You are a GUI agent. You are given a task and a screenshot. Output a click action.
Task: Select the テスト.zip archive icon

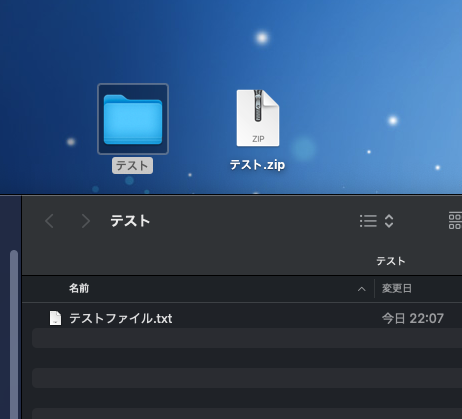pos(258,118)
